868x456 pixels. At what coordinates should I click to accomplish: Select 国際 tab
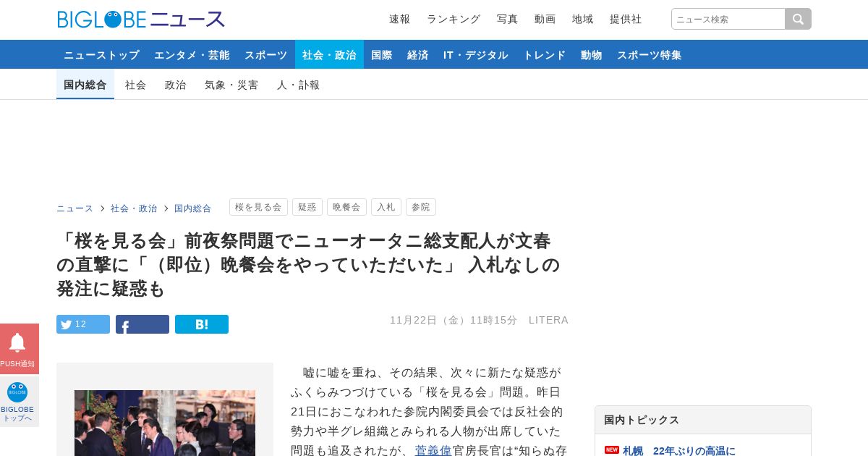(x=382, y=54)
